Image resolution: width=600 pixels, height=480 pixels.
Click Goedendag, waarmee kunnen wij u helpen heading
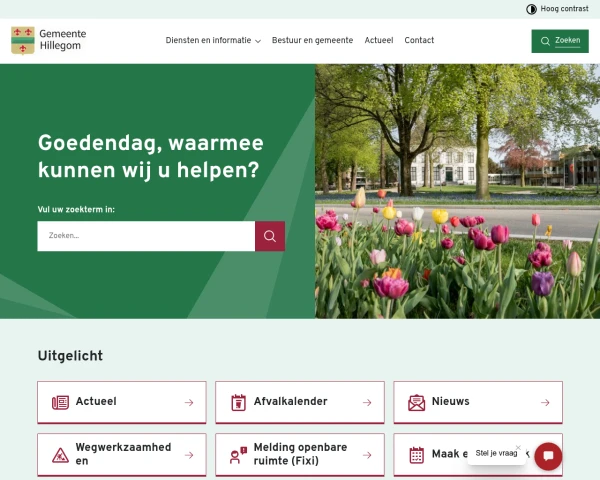pyautogui.click(x=151, y=157)
